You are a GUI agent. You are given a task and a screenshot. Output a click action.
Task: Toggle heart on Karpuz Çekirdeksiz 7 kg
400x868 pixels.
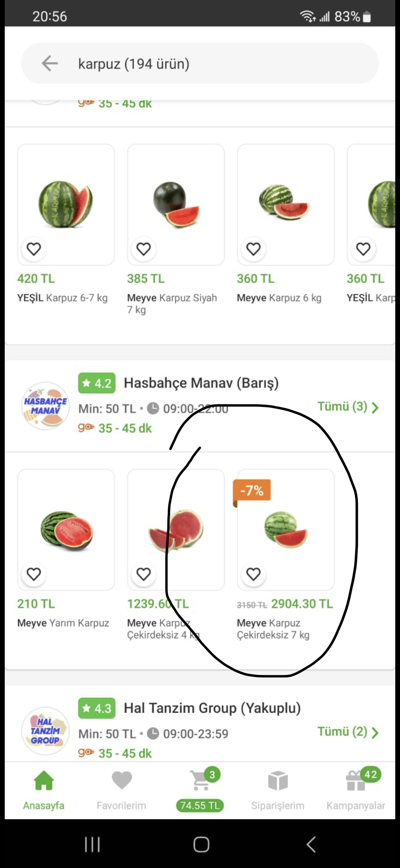253,574
